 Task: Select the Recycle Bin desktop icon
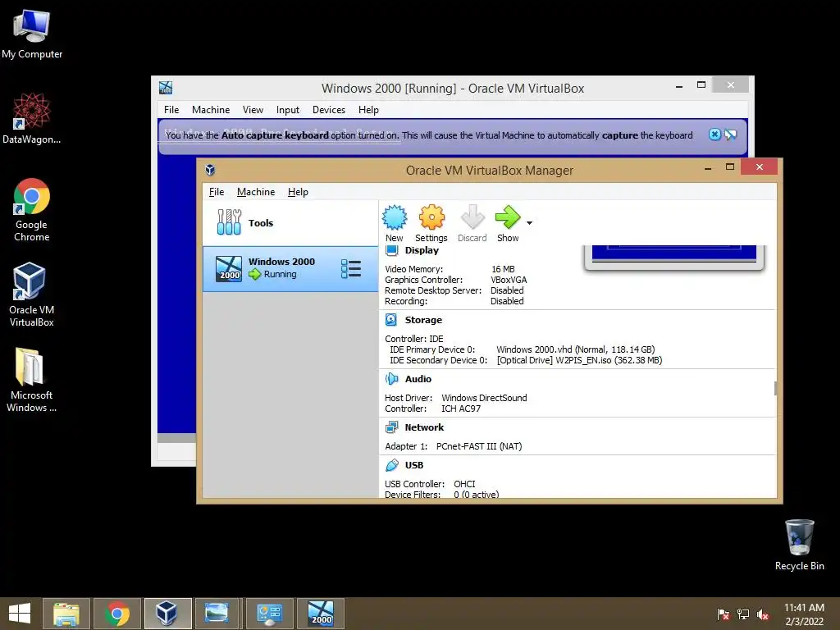[799, 546]
